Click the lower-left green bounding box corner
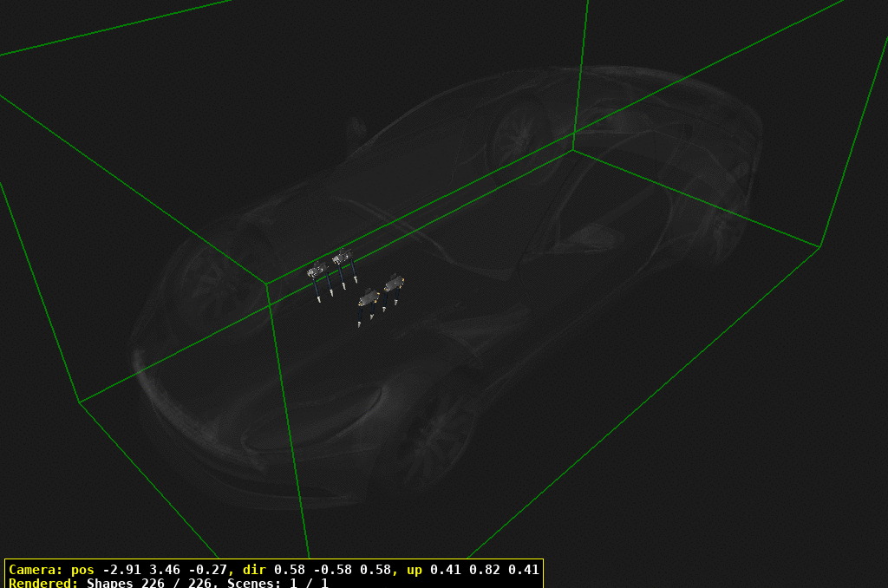The width and height of the screenshot is (888, 588). point(80,402)
